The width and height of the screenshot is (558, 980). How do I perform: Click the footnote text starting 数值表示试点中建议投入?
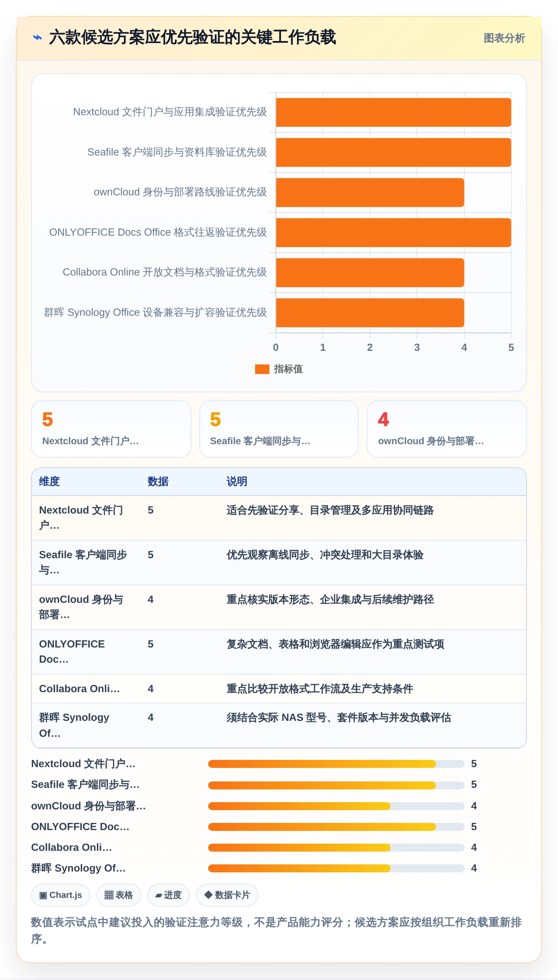(x=277, y=931)
